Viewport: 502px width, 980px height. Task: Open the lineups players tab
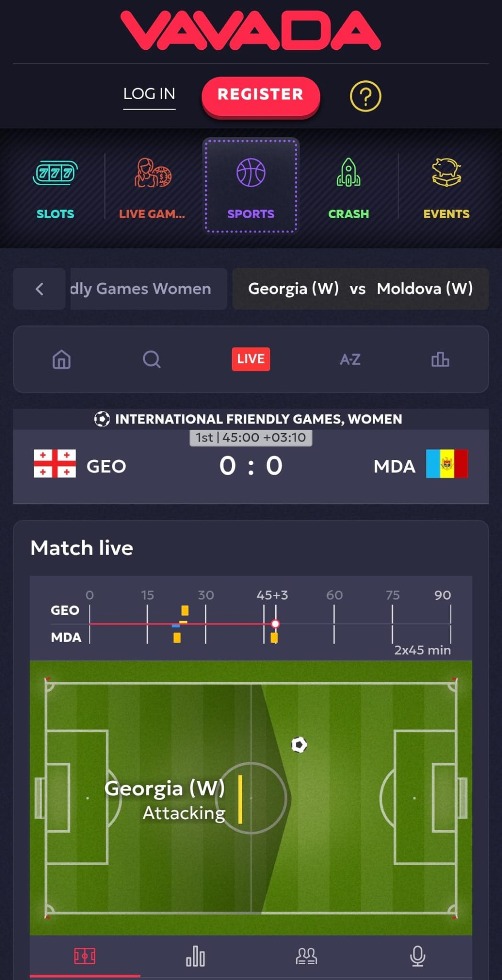306,956
